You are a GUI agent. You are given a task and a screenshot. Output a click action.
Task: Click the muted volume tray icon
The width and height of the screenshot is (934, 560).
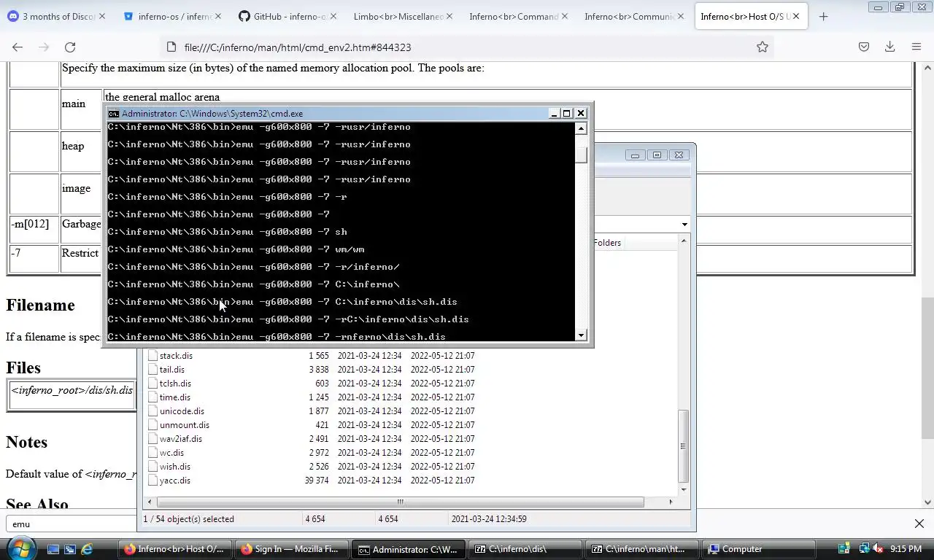click(x=877, y=548)
